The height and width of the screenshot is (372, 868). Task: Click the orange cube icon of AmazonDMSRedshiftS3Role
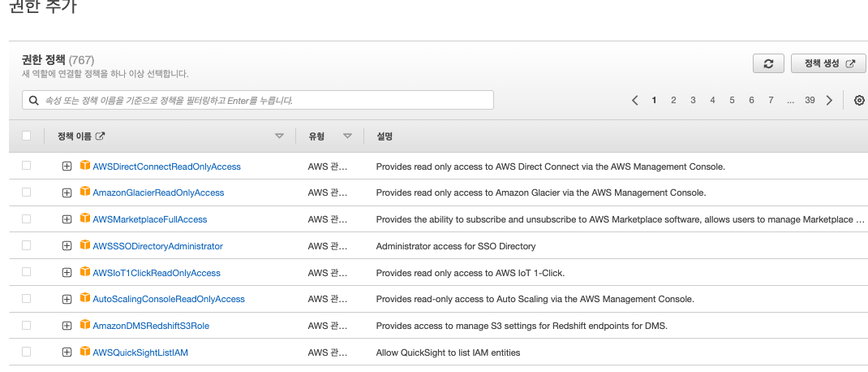[84, 325]
